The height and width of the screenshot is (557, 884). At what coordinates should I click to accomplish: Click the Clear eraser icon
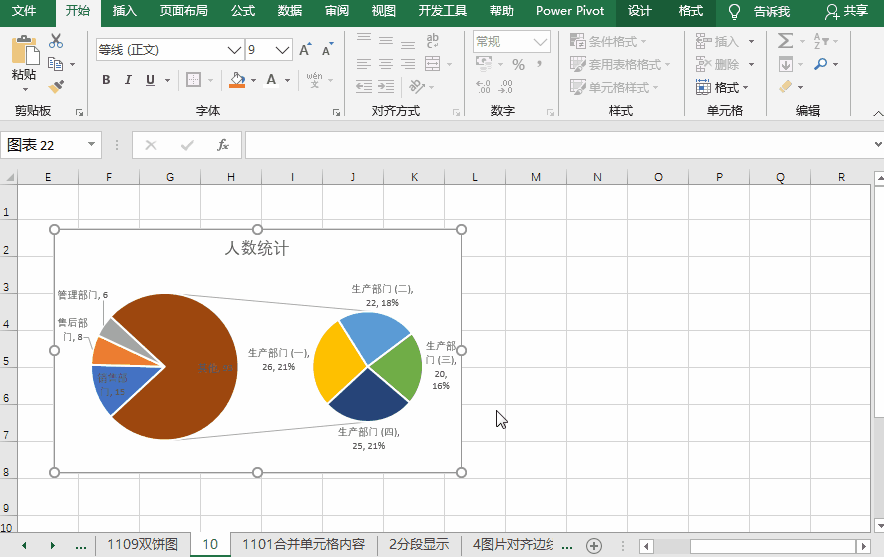click(x=786, y=87)
